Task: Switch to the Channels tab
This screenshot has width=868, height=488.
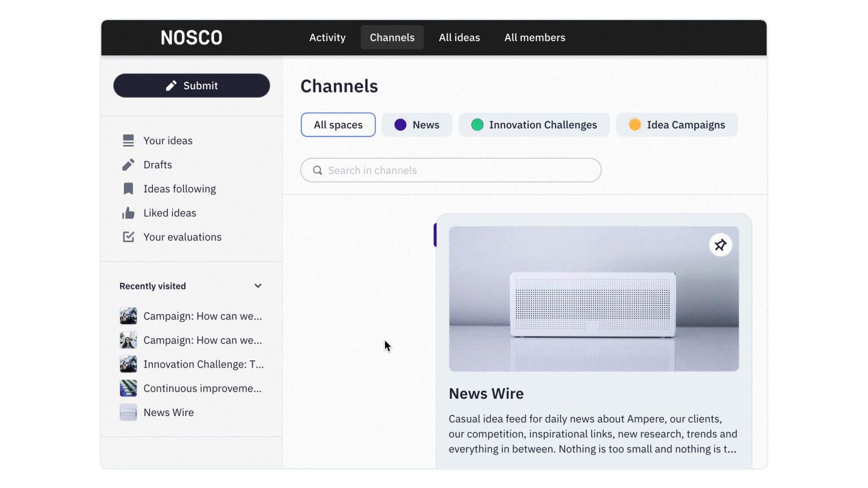Action: tap(392, 37)
